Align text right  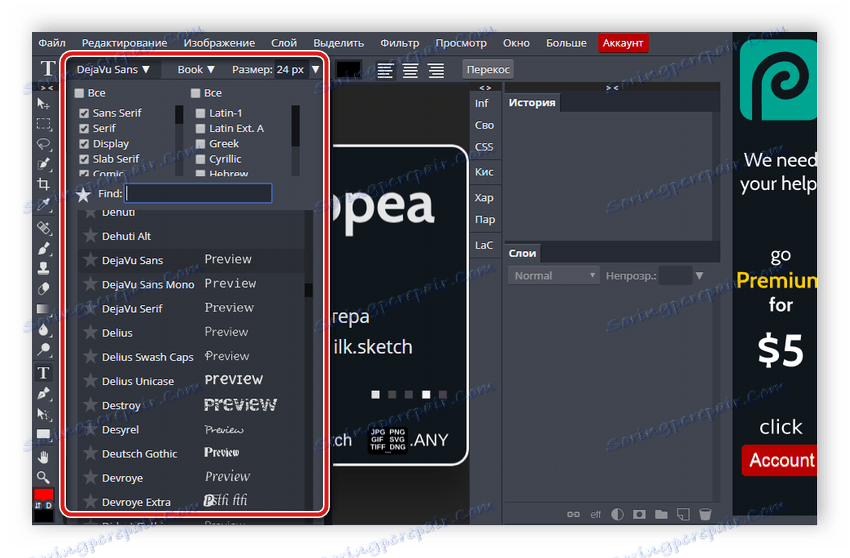436,70
